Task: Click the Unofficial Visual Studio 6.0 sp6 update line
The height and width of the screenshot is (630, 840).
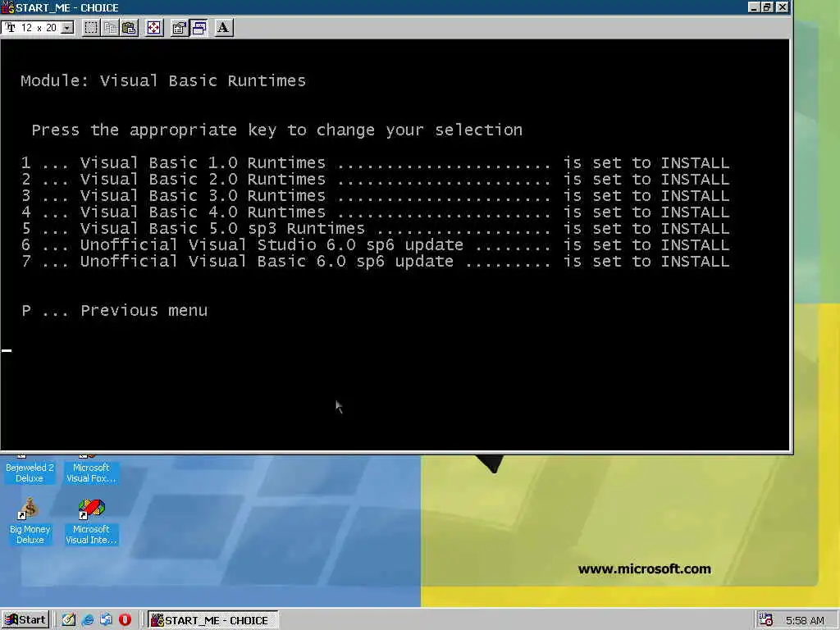Action: (375, 244)
